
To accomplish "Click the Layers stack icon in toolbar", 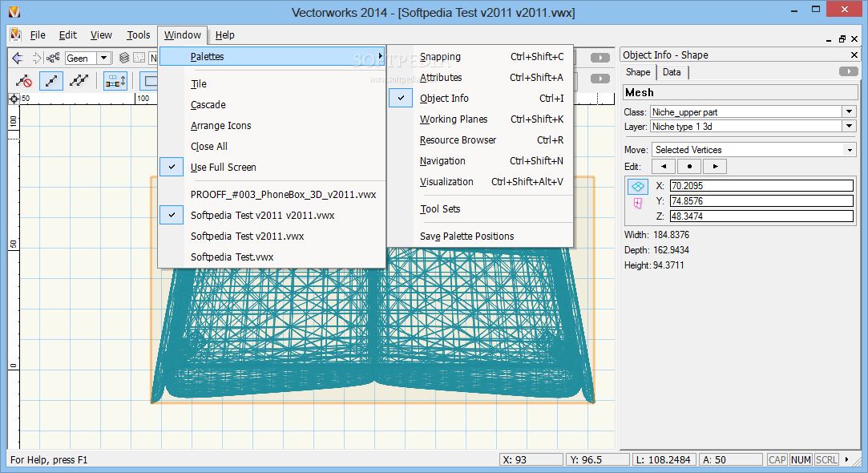I will 124,58.
